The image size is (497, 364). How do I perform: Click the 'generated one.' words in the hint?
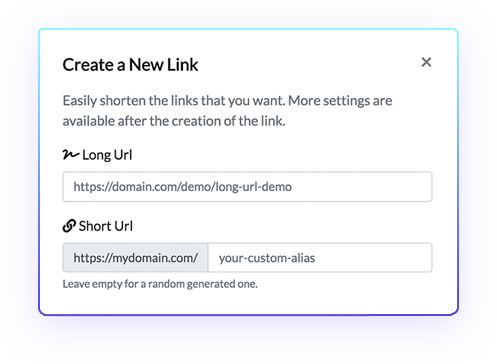[222, 284]
